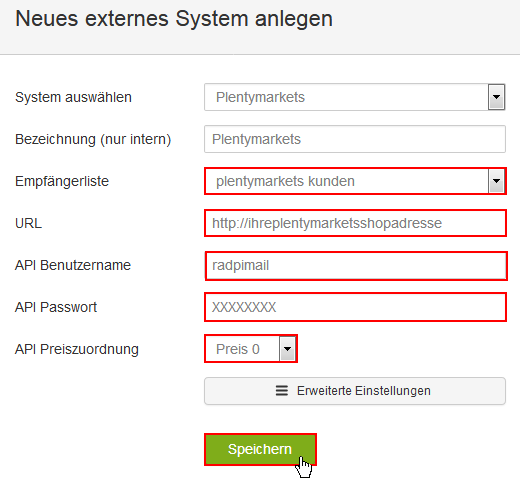Select the API Passwort field

[x=355, y=307]
